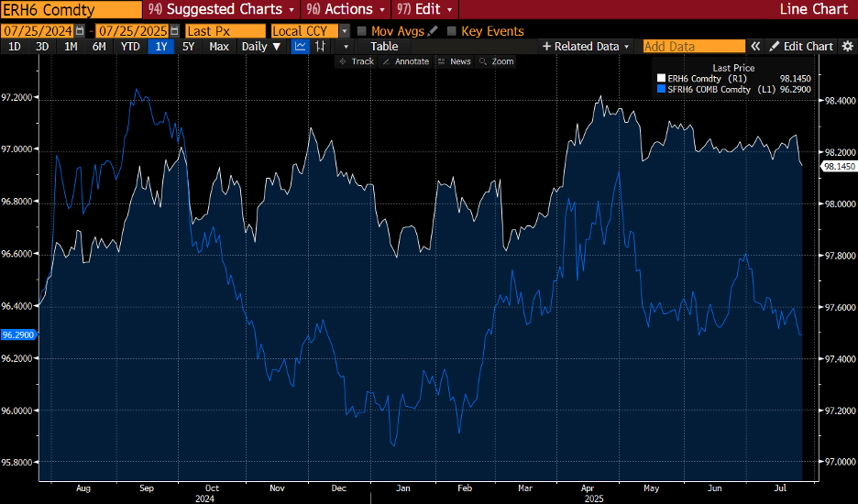Click the Add Data input field
Viewport: 858px width, 504px height.
coord(694,47)
